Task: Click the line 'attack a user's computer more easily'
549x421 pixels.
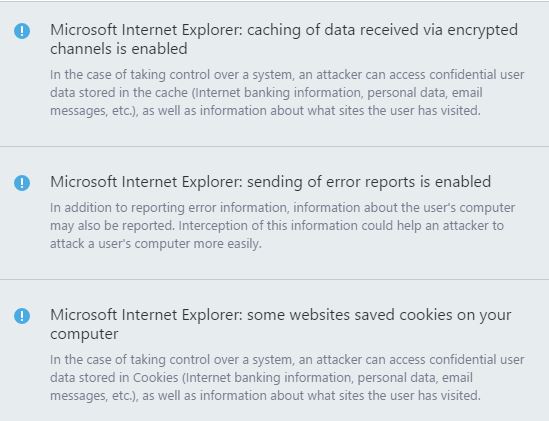Action: tap(156, 243)
